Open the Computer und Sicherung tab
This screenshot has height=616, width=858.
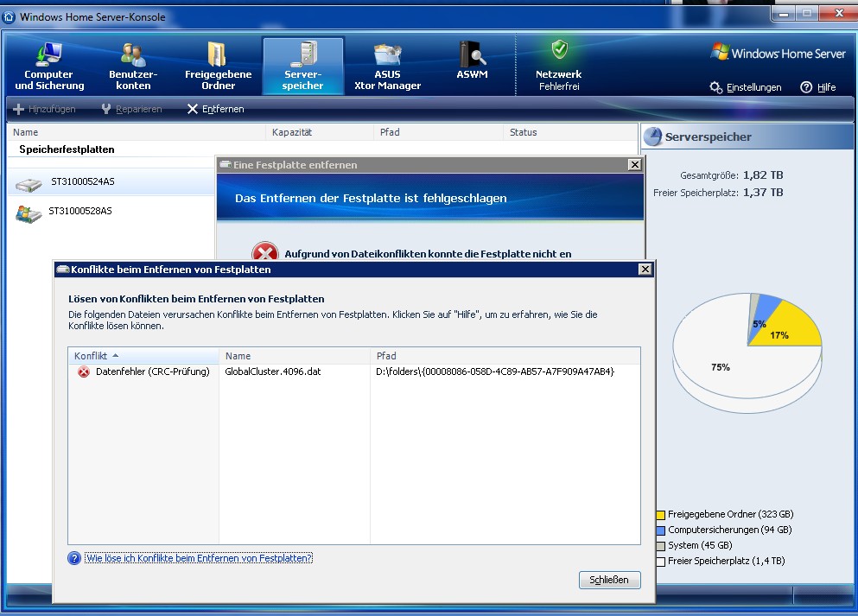49,67
